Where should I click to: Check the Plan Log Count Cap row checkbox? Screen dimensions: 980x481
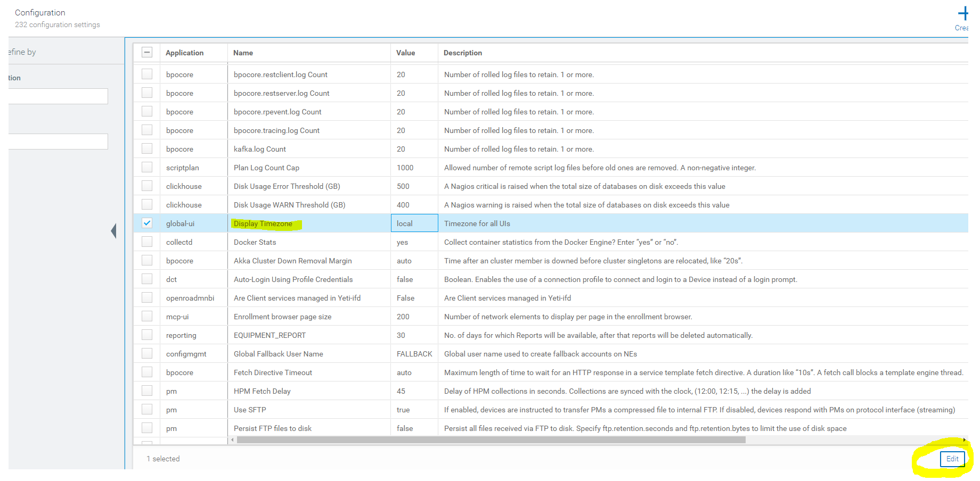point(147,167)
